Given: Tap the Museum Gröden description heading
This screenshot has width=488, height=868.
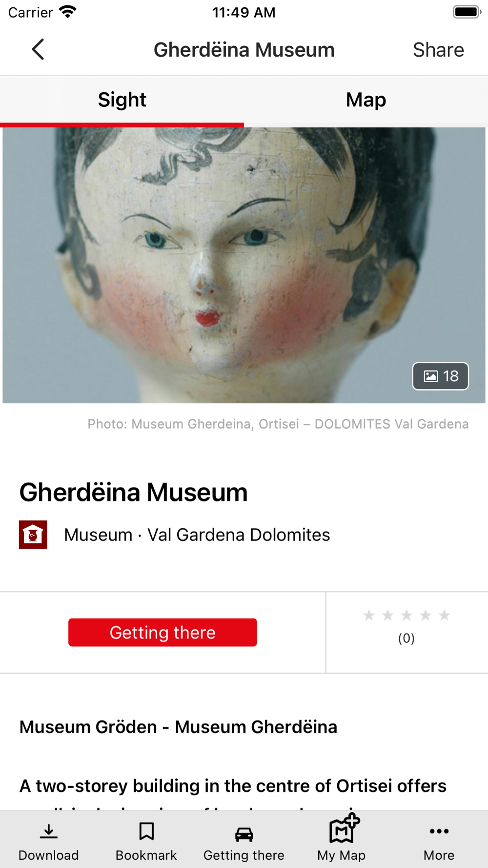Looking at the screenshot, I should pos(178,727).
